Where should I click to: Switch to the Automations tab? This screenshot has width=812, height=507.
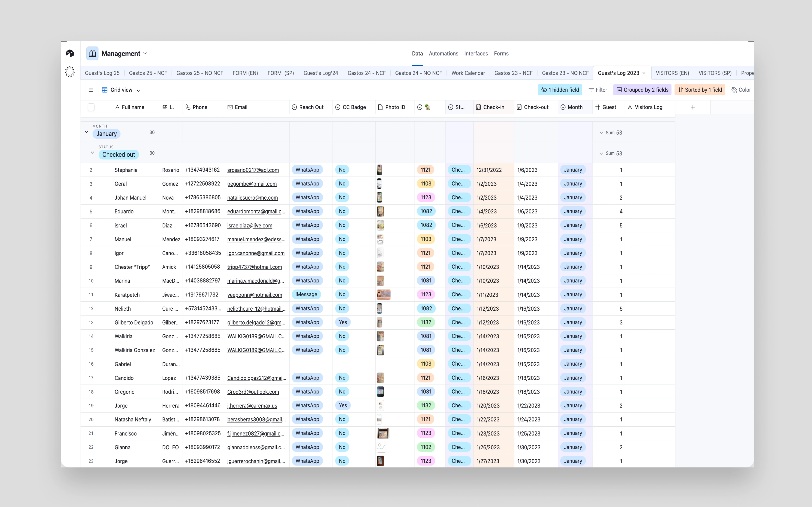click(443, 54)
